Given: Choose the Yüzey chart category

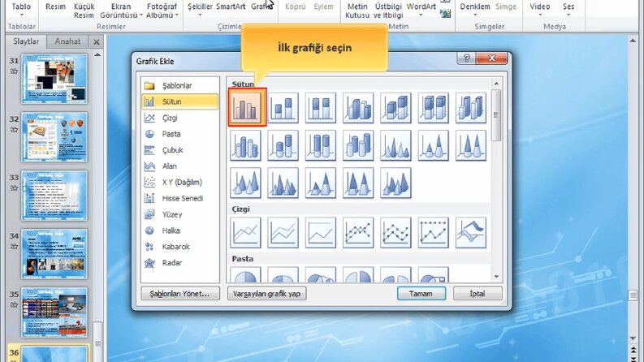Looking at the screenshot, I should pyautogui.click(x=180, y=214).
